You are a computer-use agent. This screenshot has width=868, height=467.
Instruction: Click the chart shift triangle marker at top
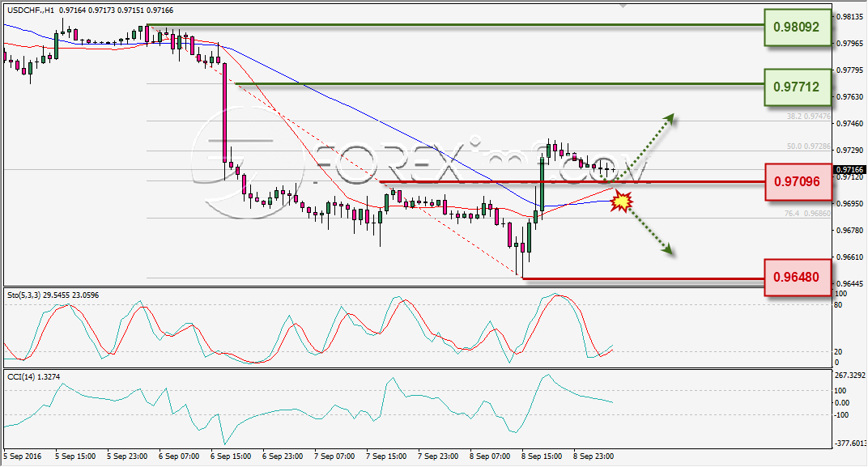(623, 6)
